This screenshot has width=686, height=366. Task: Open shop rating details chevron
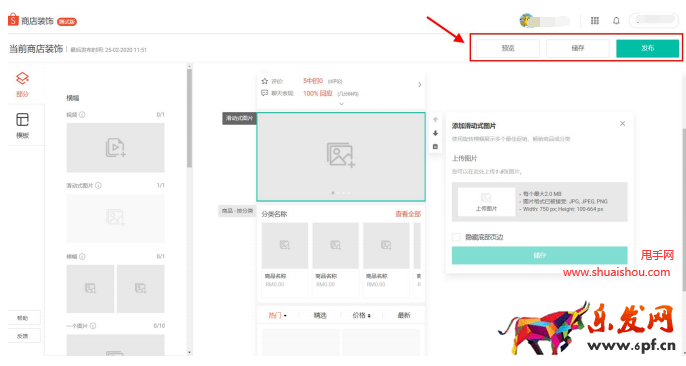click(x=420, y=84)
